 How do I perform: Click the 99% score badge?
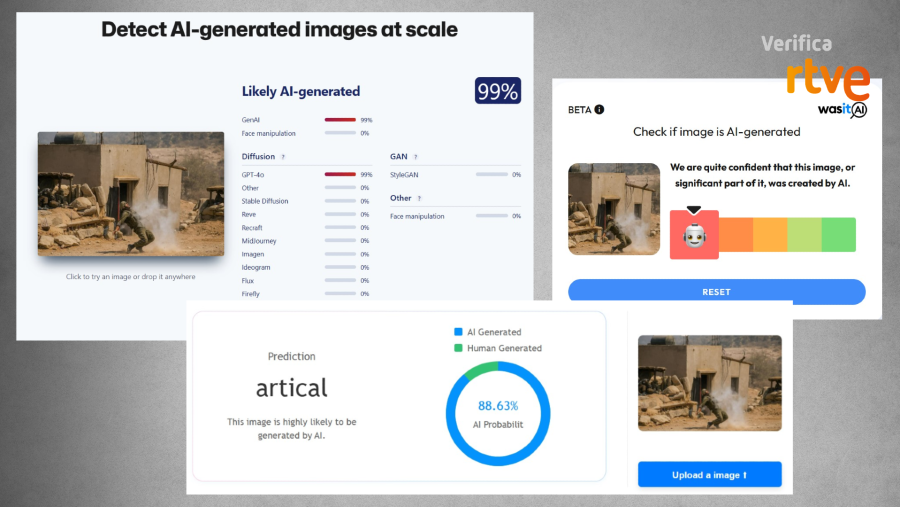pyautogui.click(x=497, y=91)
